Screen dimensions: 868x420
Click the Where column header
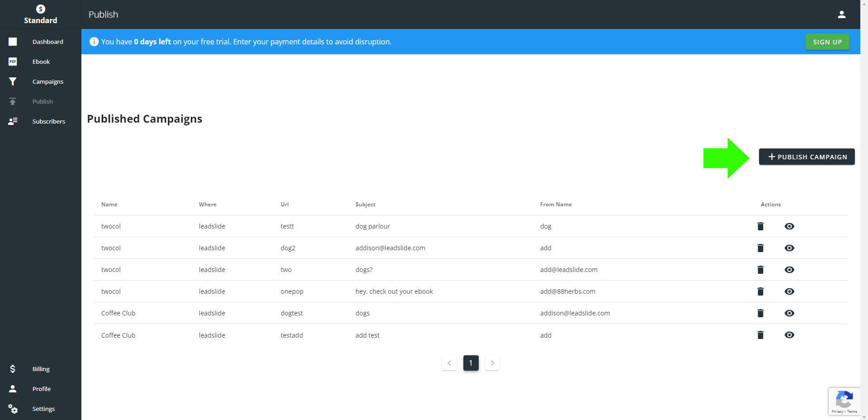coord(208,205)
